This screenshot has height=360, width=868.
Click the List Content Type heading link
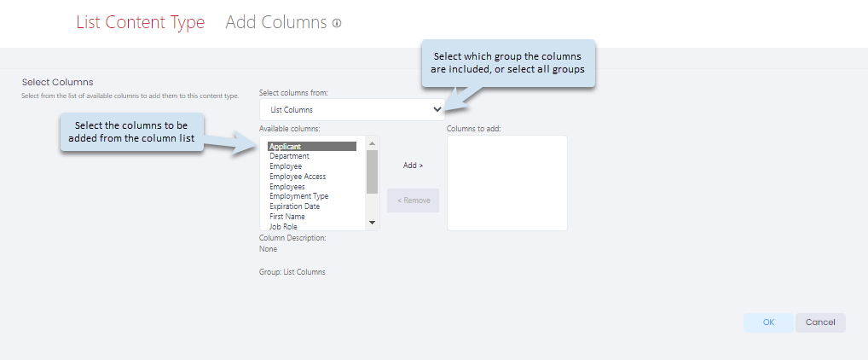tap(141, 23)
